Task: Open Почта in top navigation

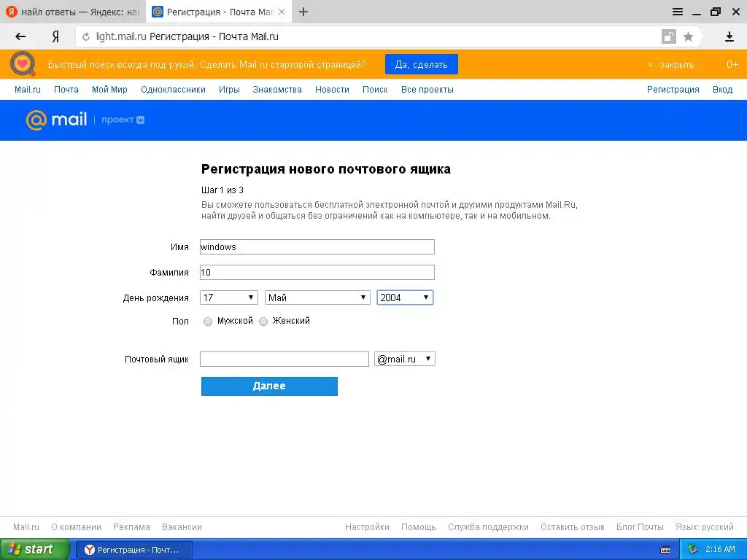Action: coord(66,90)
